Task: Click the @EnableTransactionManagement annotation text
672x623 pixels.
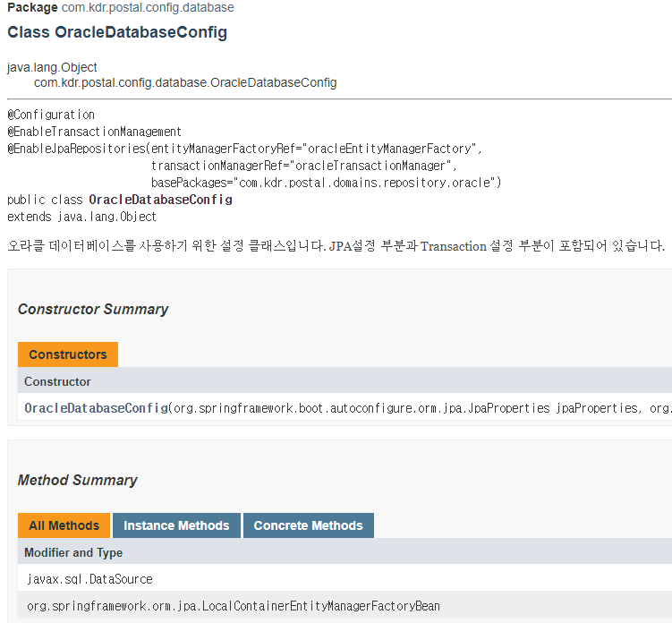Action: tap(94, 132)
